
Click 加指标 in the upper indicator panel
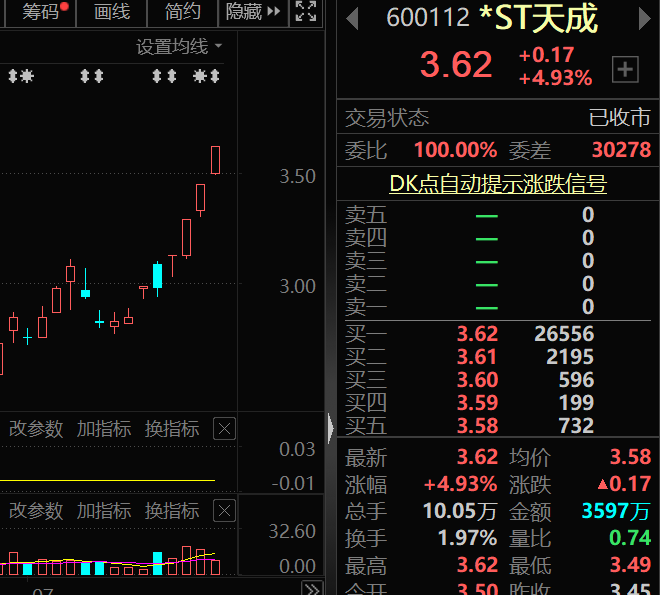pyautogui.click(x=104, y=429)
